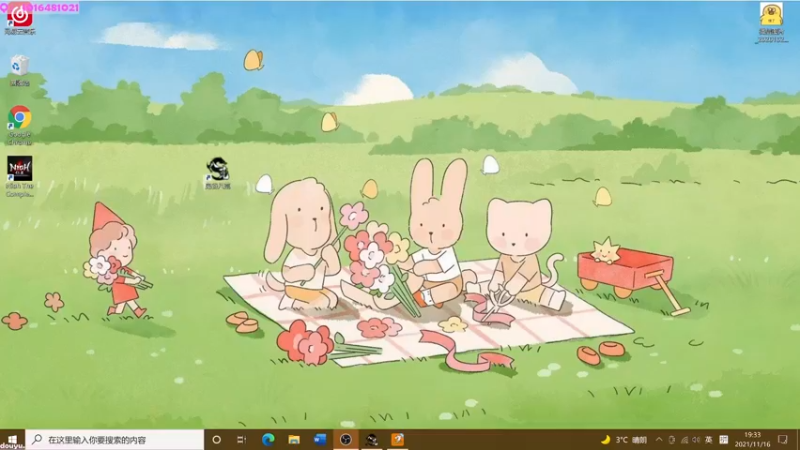Open the NetEase Cloud Music desktop shortcut
The width and height of the screenshot is (800, 450).
(19, 18)
